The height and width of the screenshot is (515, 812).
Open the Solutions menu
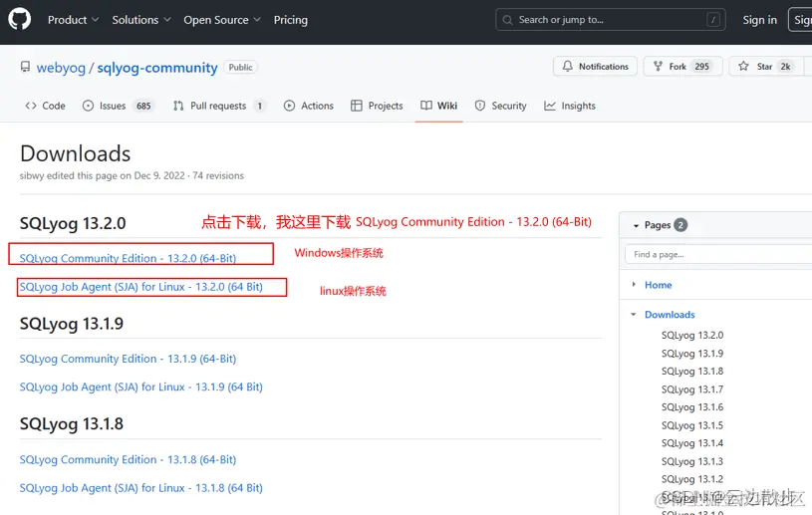point(141,20)
